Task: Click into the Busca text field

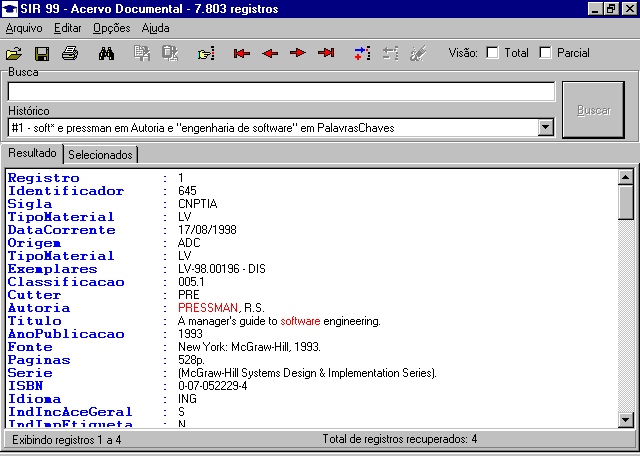Action: point(280,92)
